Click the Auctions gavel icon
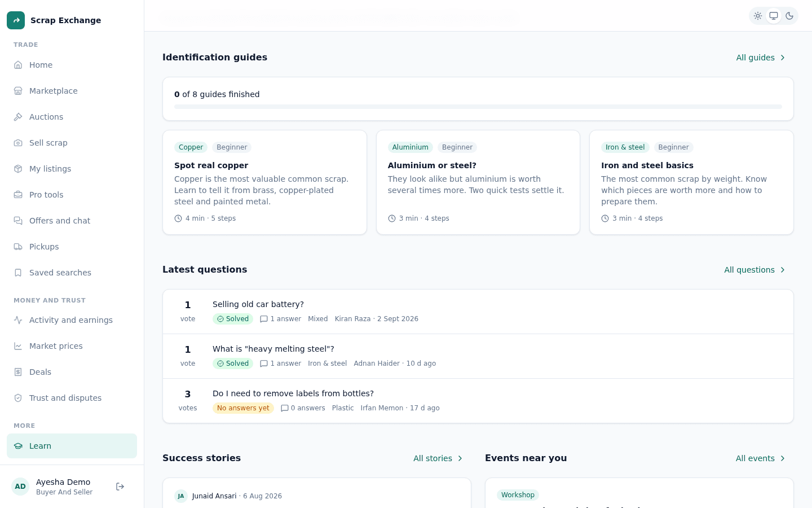812x508 pixels. pos(18,117)
